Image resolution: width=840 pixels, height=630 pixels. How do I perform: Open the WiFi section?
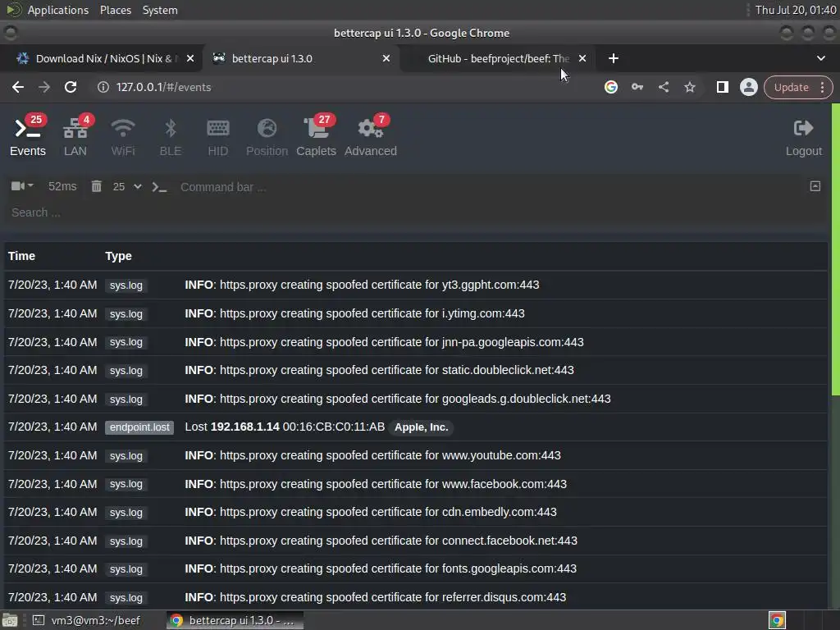tap(123, 136)
